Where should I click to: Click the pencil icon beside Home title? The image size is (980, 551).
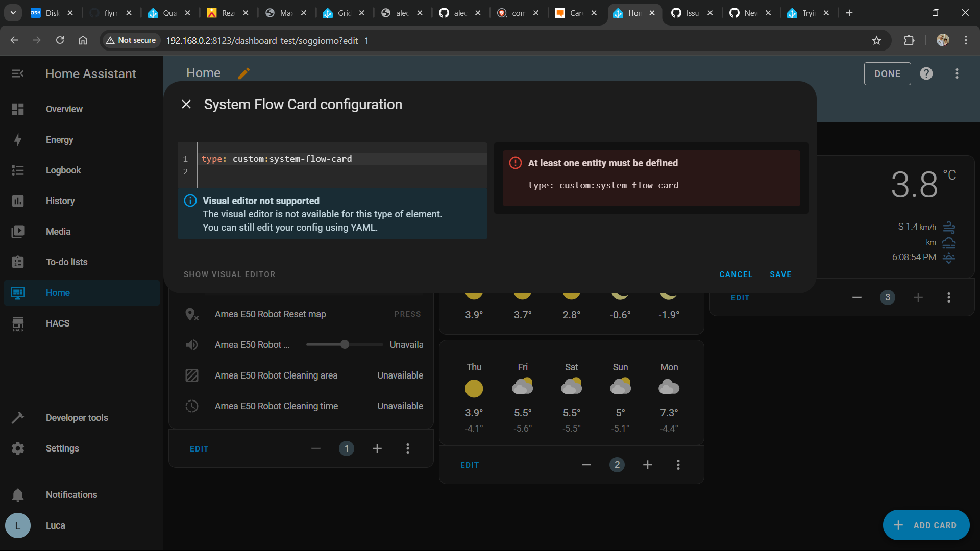point(243,73)
